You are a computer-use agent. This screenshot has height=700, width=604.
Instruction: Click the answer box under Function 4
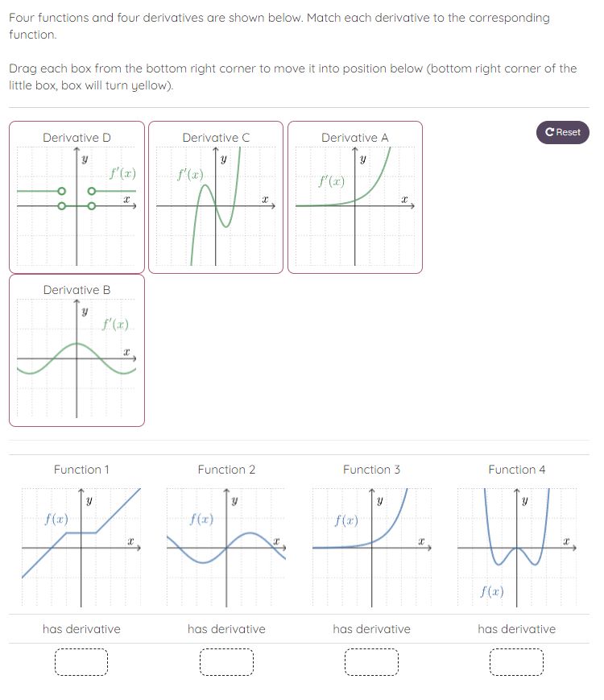tap(516, 661)
